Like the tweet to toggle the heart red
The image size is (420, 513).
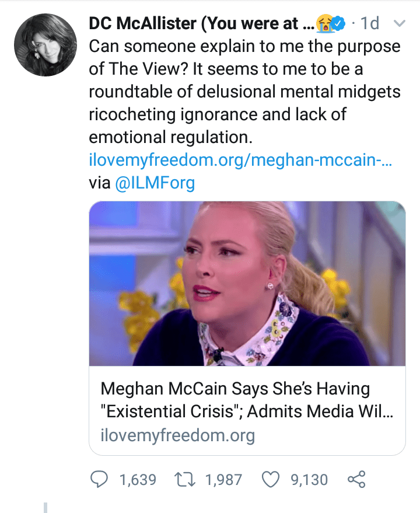pyautogui.click(x=270, y=479)
